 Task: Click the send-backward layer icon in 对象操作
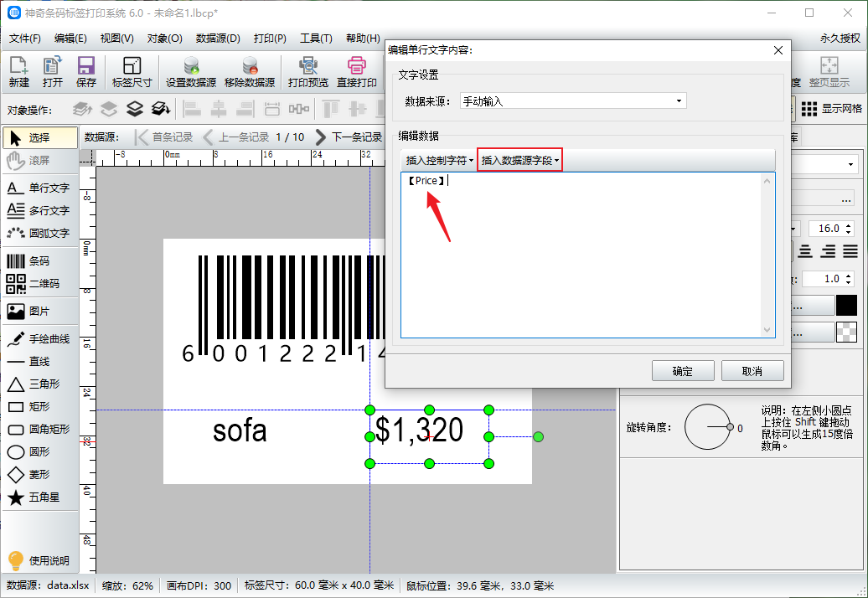pos(135,109)
